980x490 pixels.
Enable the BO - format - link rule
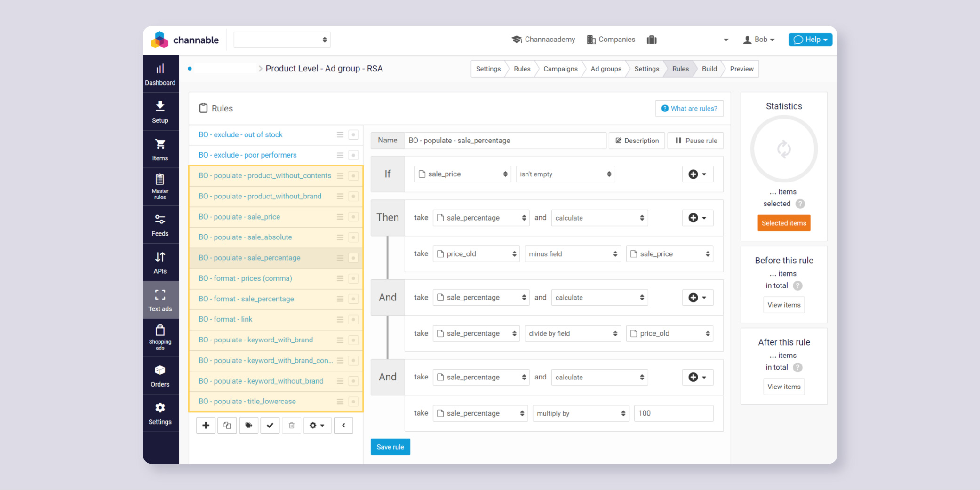pyautogui.click(x=353, y=319)
